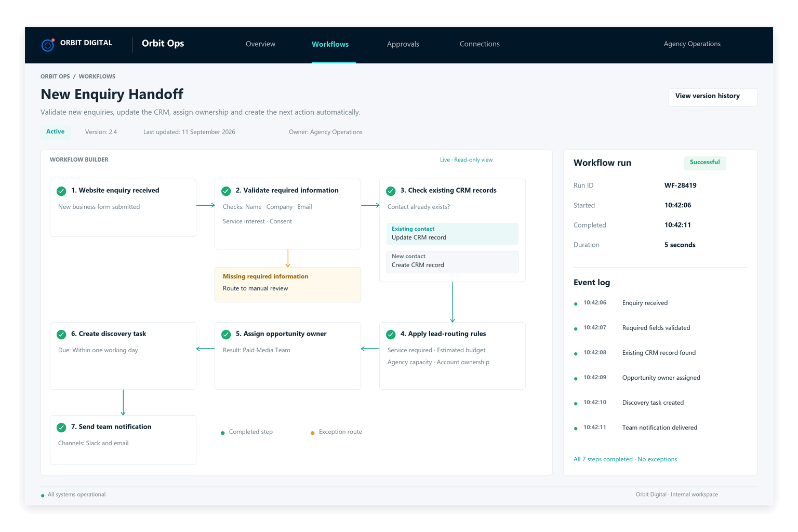Click Last updated: 11 September 2026
The image size is (798, 532).
[x=189, y=132]
